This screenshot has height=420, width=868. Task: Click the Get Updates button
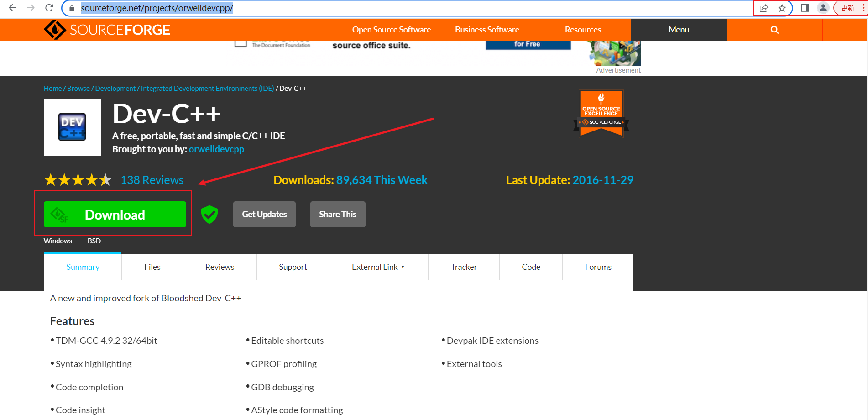264,215
